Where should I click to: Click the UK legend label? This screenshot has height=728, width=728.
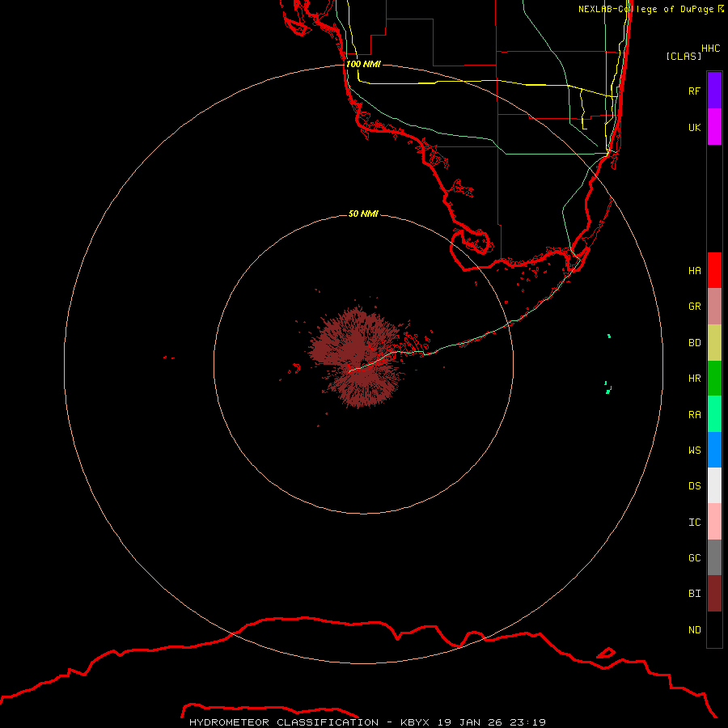694,127
